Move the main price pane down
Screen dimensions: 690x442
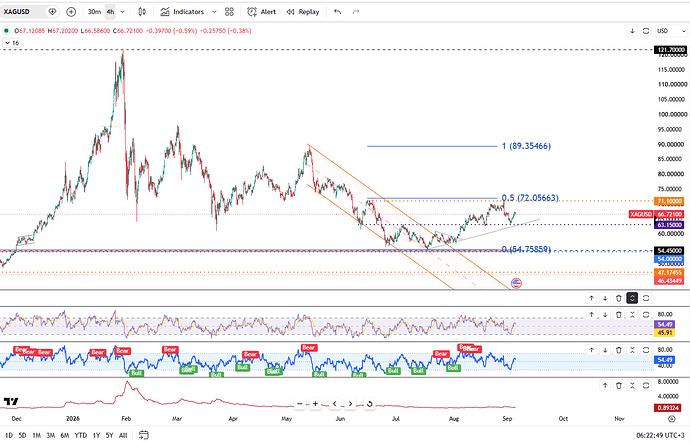pos(605,298)
